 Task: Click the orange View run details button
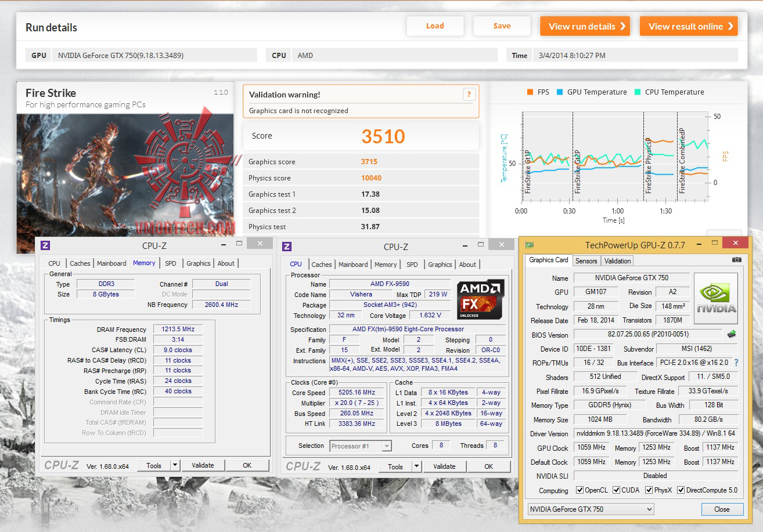click(585, 26)
